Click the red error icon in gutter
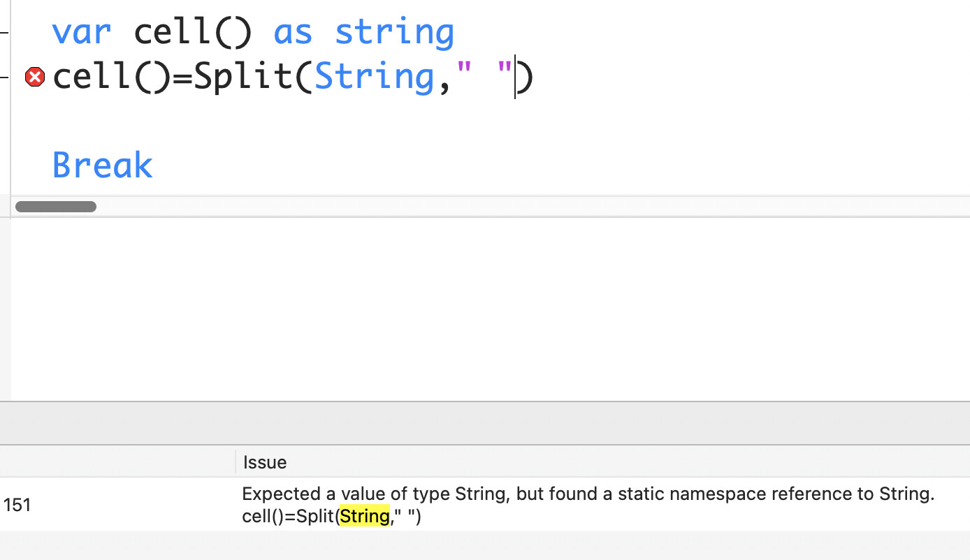Screen dimensions: 970x560 [34, 77]
